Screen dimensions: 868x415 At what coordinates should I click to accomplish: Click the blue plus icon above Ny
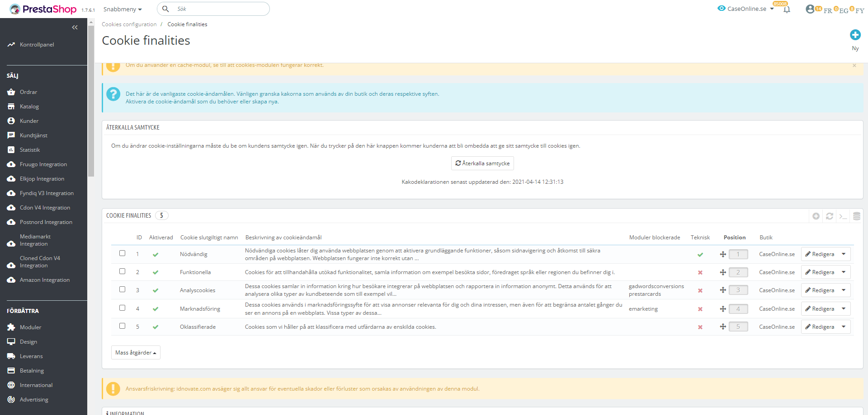855,35
